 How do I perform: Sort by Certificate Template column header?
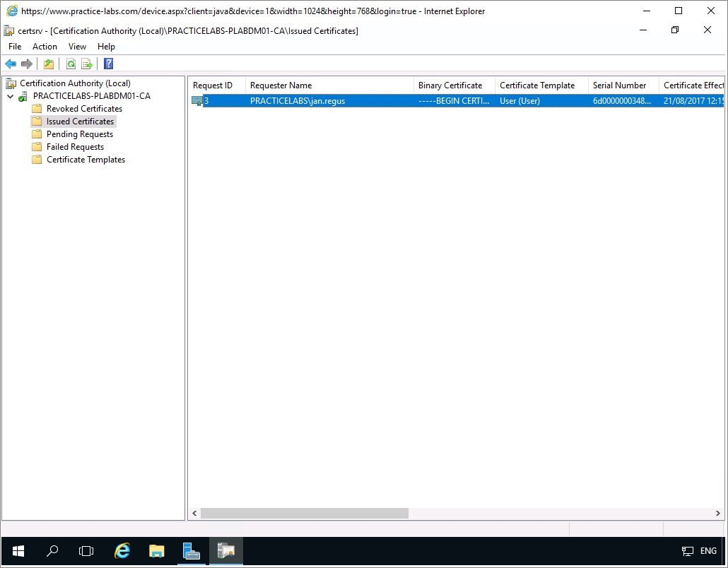(x=541, y=85)
